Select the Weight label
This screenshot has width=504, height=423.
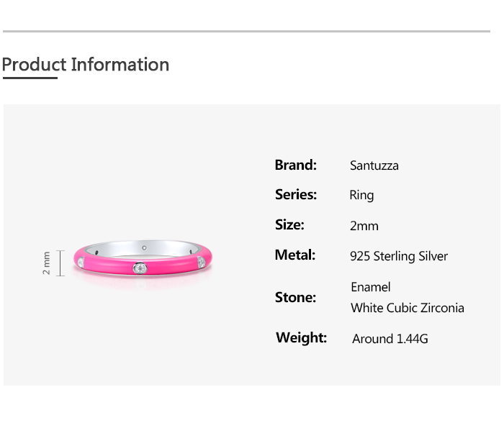point(301,337)
